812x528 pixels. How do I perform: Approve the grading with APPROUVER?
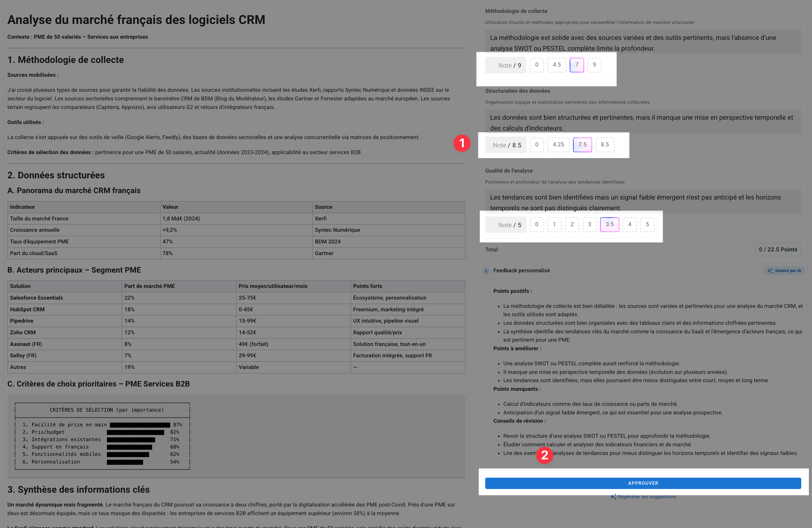[643, 483]
